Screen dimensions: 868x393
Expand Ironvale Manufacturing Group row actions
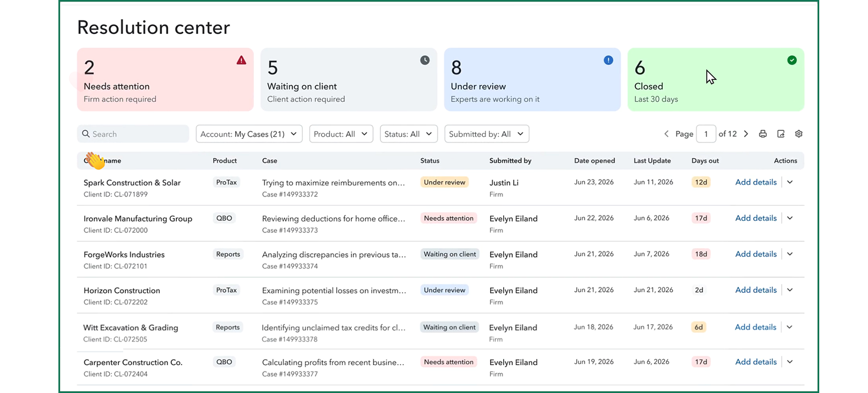pyautogui.click(x=790, y=218)
